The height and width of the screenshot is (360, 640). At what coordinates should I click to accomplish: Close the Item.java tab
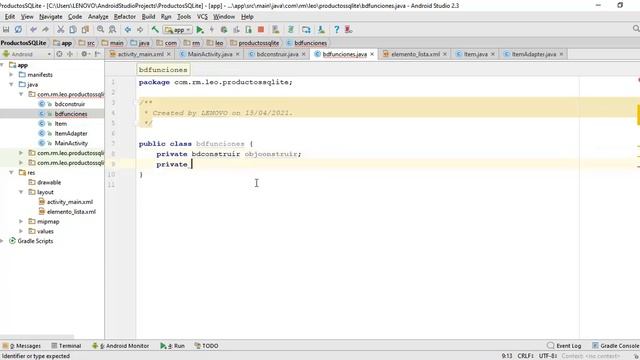(x=493, y=54)
